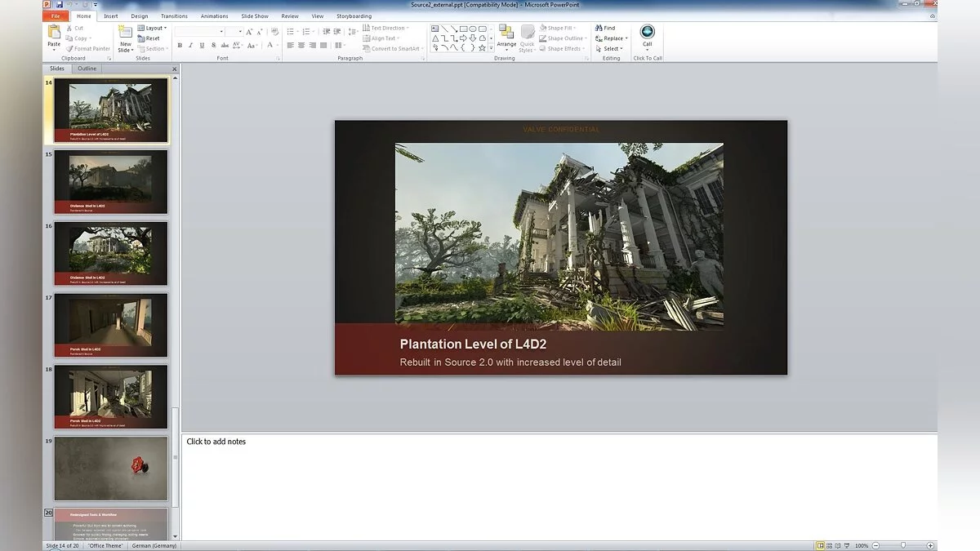Viewport: 980px width, 551px height.
Task: Click the Cut scissors button
Action: [x=74, y=28]
